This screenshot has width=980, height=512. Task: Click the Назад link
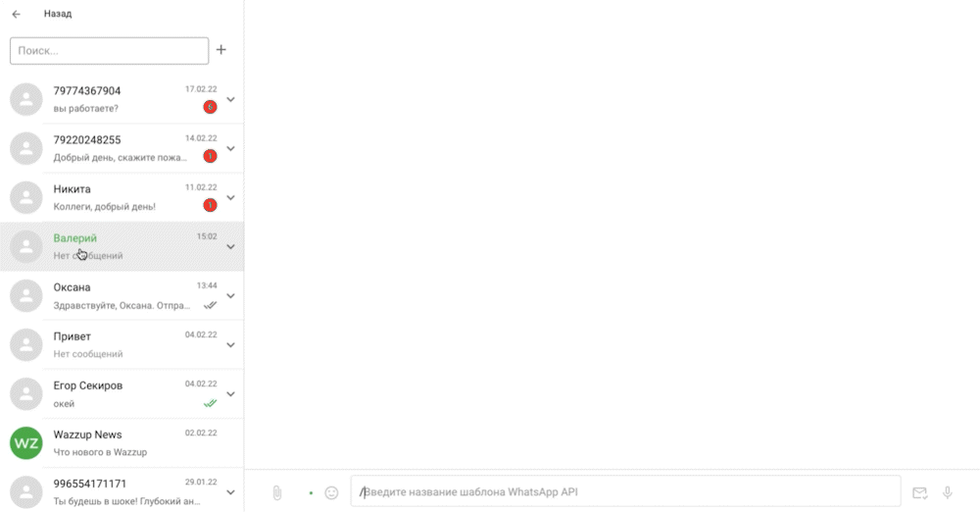58,14
